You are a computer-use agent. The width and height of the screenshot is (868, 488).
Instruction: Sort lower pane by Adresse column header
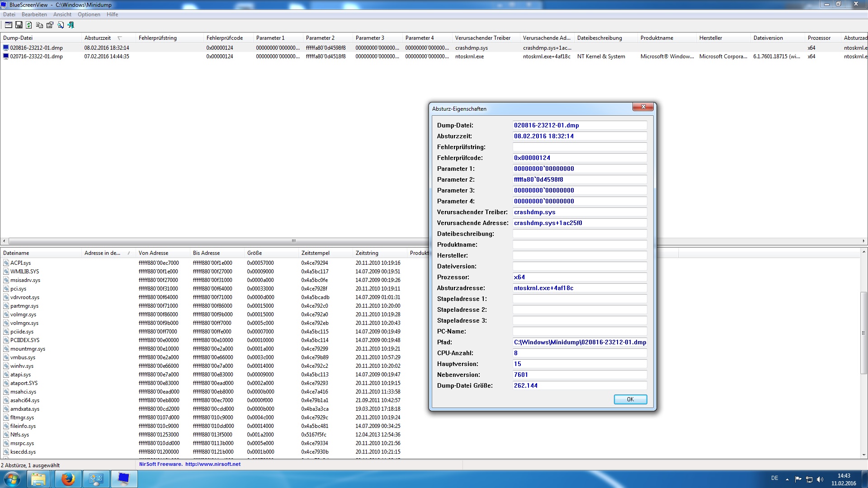102,253
